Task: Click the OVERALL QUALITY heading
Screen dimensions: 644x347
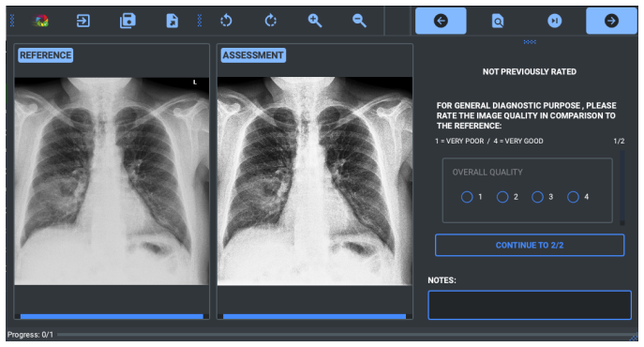Action: click(x=487, y=173)
